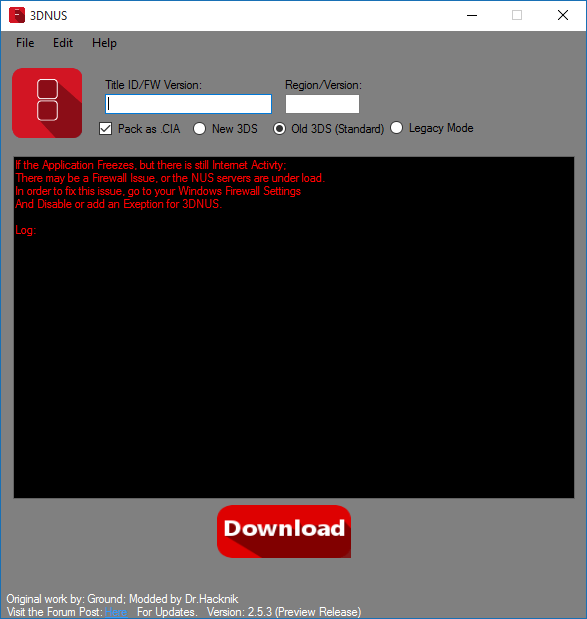The height and width of the screenshot is (619, 587).
Task: Open the forum post Here link
Action: click(116, 612)
